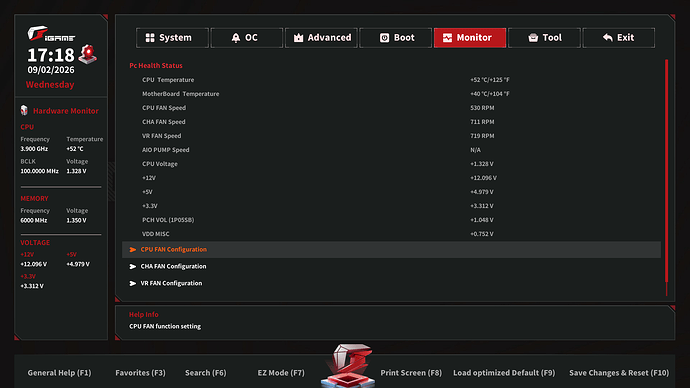690x388 pixels.
Task: Click the Tool toolbox icon
Action: pos(533,38)
